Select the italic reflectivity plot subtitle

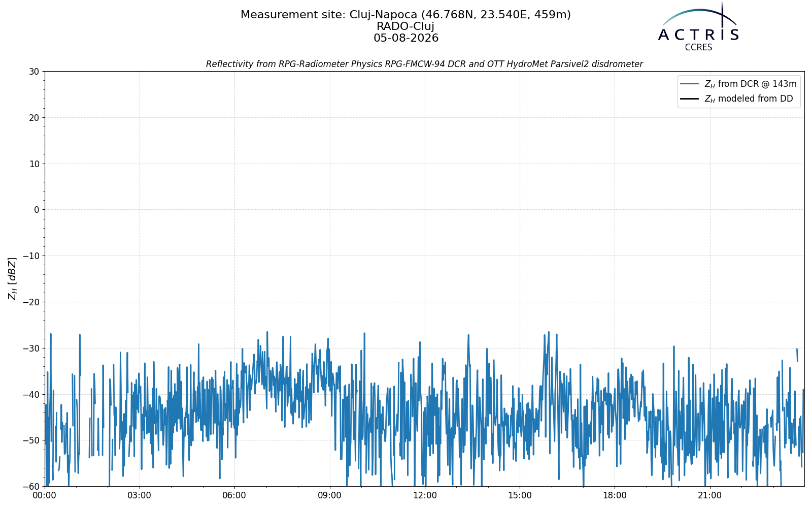click(424, 64)
